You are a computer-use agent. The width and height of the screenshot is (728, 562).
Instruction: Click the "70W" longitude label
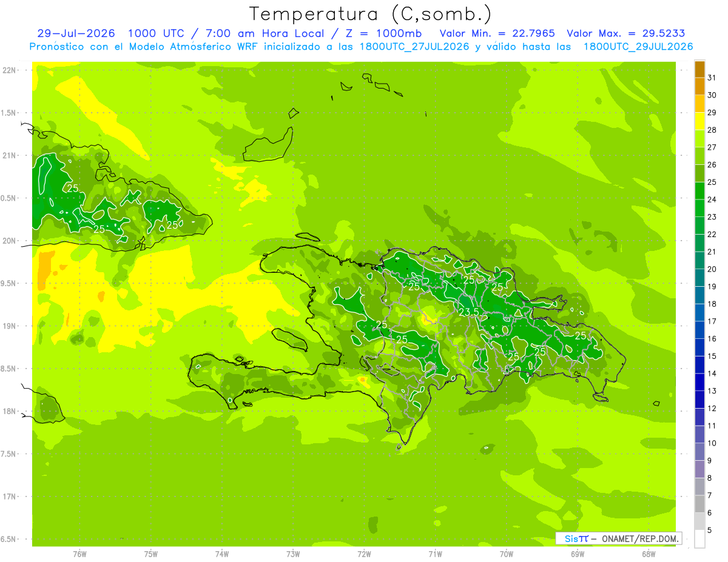tap(507, 554)
